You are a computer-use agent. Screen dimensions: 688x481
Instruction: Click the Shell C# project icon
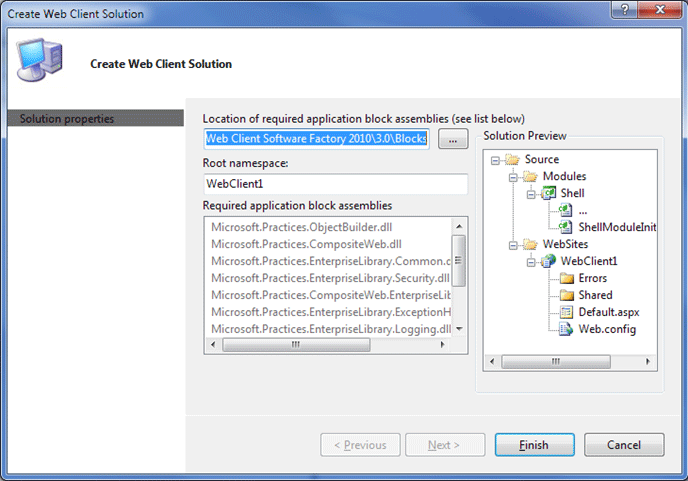pos(548,193)
